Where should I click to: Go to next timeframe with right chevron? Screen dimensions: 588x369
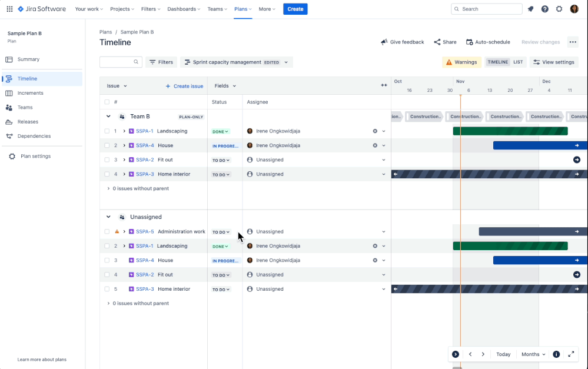click(483, 354)
